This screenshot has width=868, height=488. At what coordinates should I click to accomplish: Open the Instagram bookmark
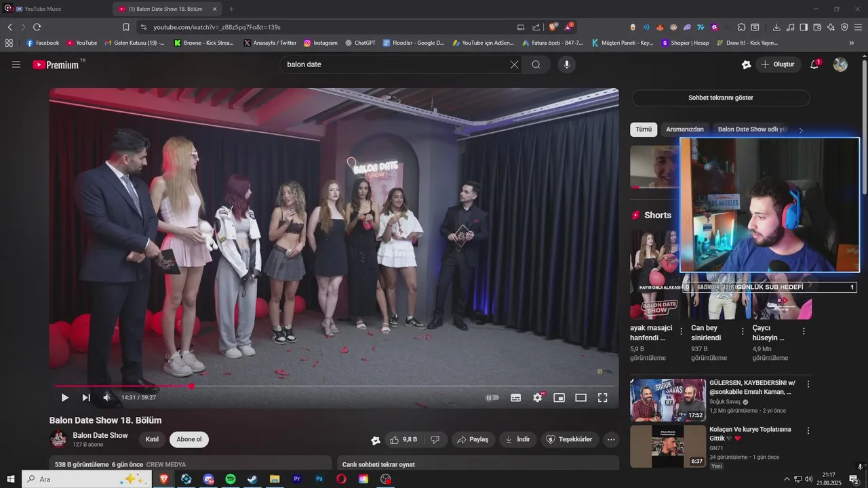pyautogui.click(x=320, y=43)
